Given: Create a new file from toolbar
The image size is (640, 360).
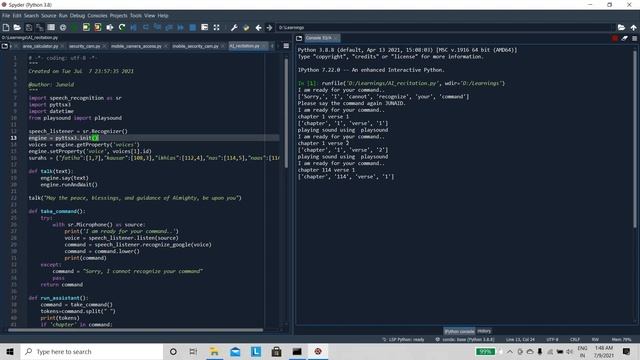Looking at the screenshot, I should 6,27.
